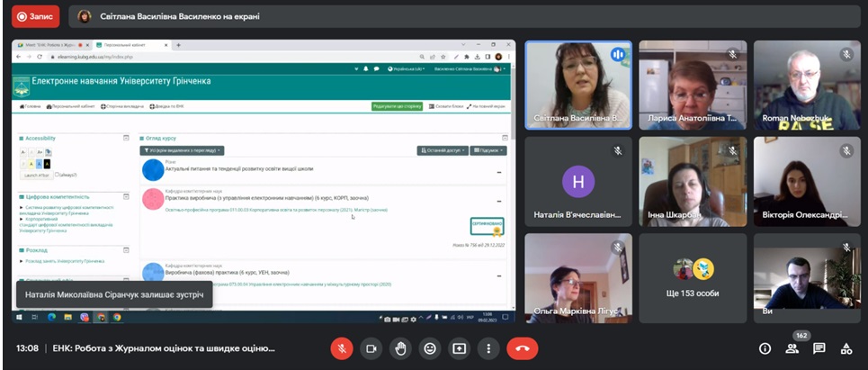Open more options three-dot menu

488,348
